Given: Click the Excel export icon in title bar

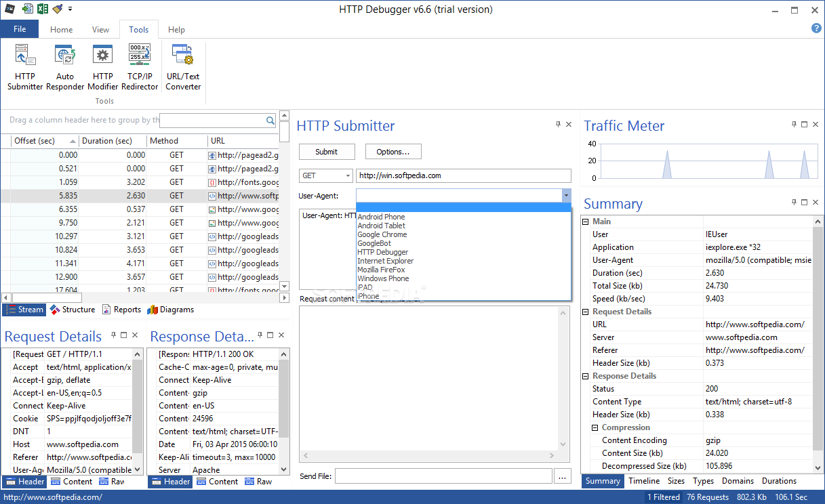Looking at the screenshot, I should (43, 9).
